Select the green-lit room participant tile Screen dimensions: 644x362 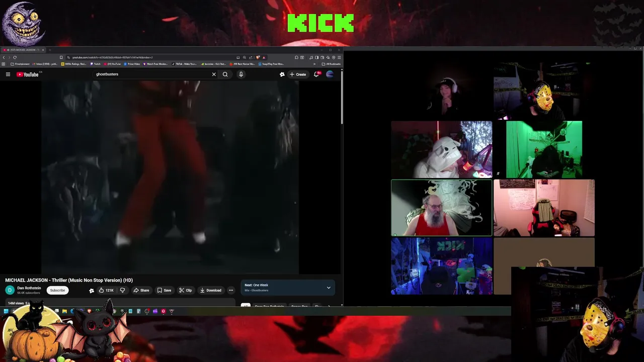[544, 149]
